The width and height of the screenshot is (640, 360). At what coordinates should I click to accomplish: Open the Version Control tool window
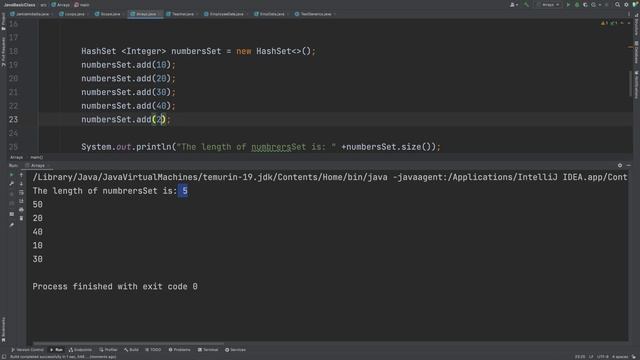tap(27, 350)
